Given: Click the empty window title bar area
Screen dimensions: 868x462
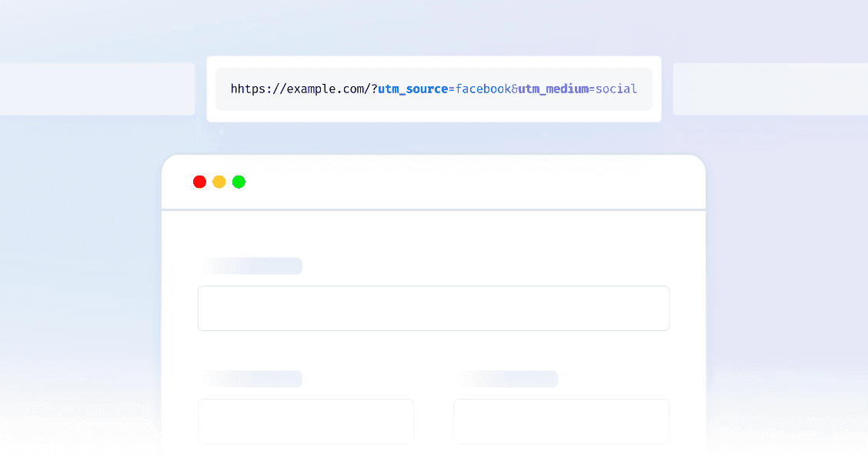Looking at the screenshot, I should pyautogui.click(x=462, y=182).
